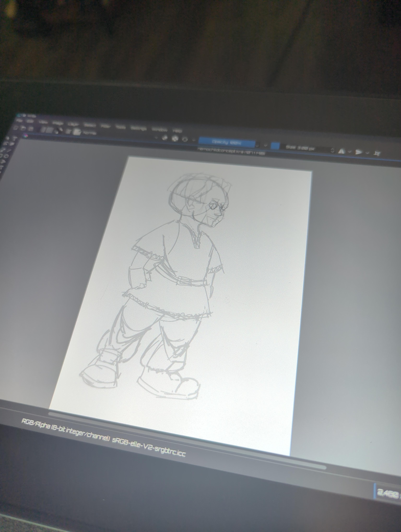The height and width of the screenshot is (532, 401).
Task: Open the Edit menu
Action: (x=30, y=121)
